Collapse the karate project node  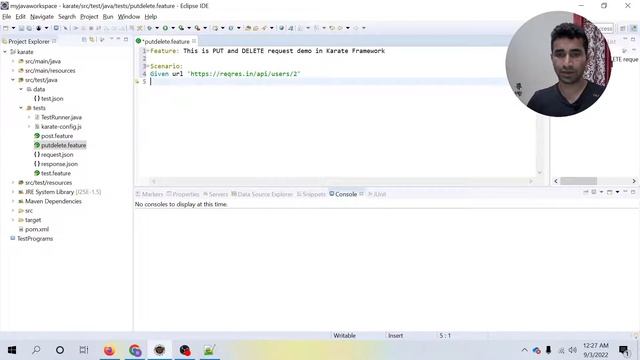click(5, 52)
